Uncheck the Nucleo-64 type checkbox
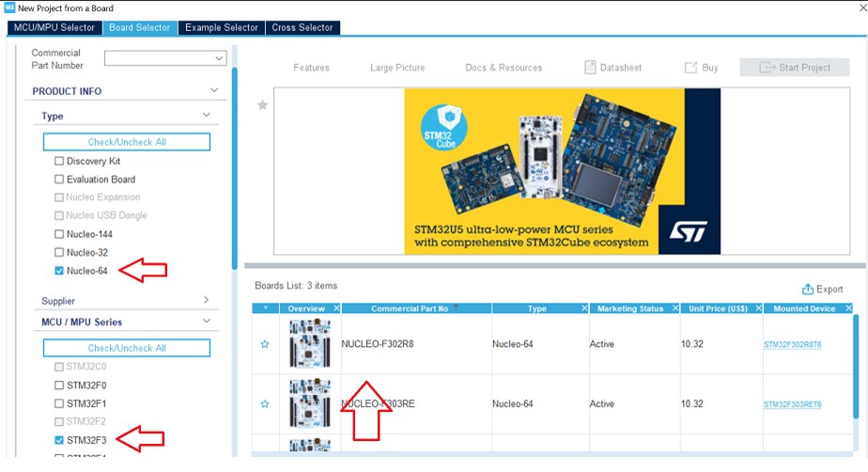The width and height of the screenshot is (868, 472). (59, 271)
